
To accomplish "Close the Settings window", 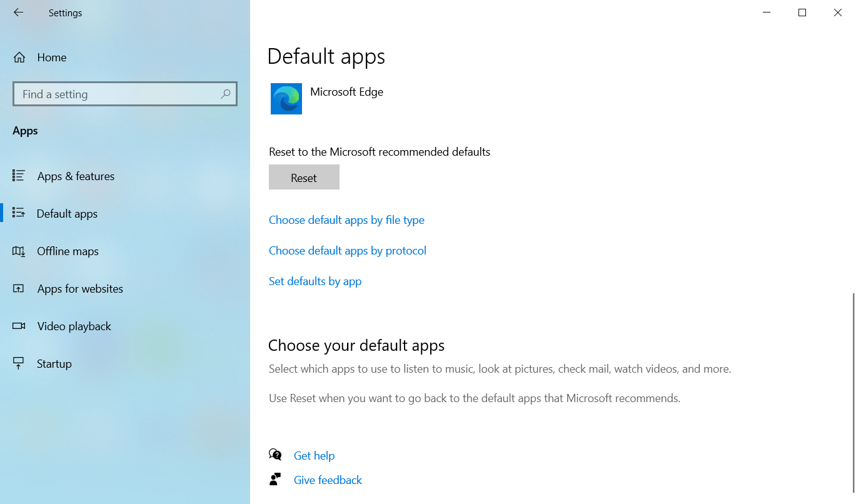I will click(x=838, y=13).
